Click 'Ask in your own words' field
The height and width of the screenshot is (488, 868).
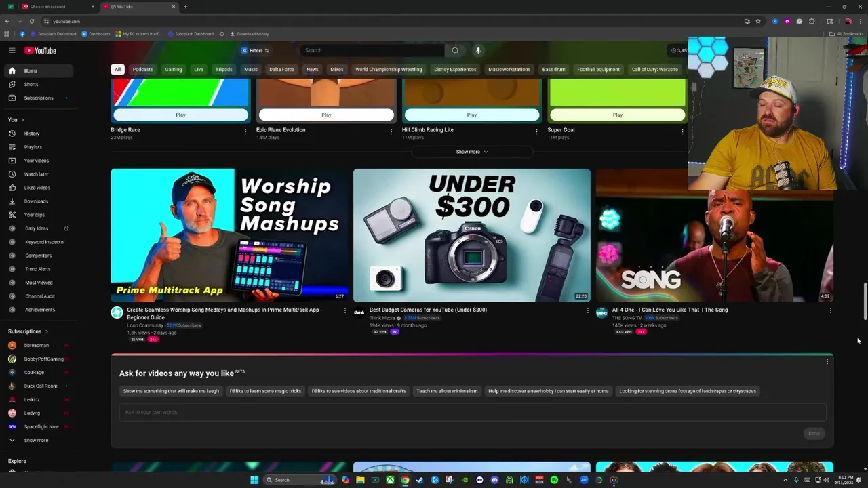tap(473, 412)
